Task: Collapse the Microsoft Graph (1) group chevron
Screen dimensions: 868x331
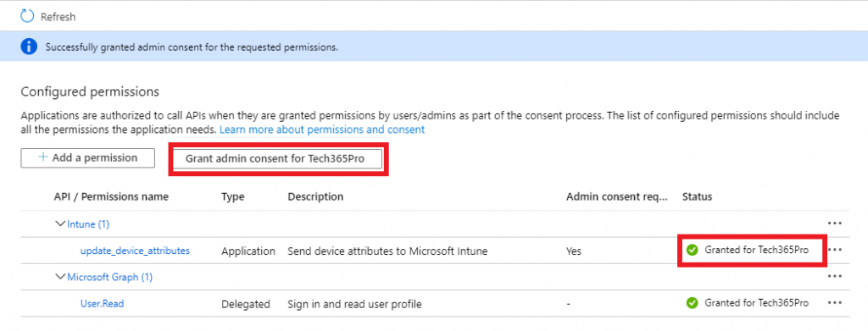Action: [60, 277]
